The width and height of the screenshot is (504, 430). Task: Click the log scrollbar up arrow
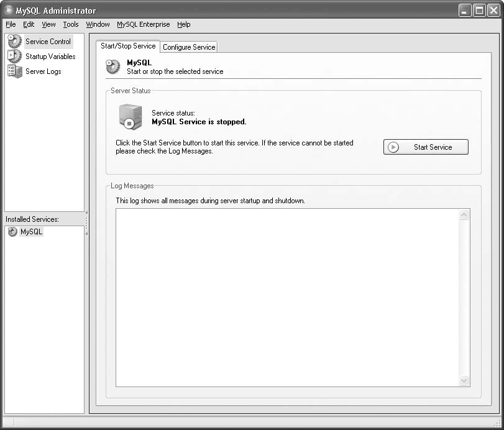pyautogui.click(x=464, y=215)
